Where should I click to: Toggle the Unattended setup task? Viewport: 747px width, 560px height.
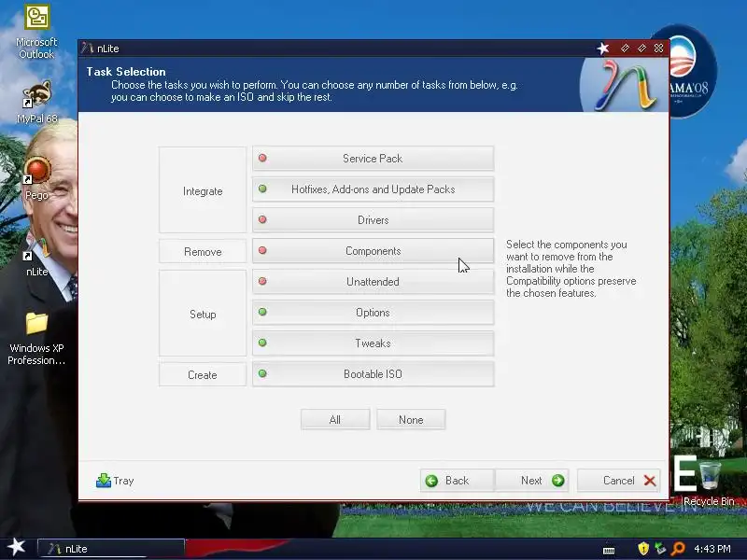click(x=373, y=282)
